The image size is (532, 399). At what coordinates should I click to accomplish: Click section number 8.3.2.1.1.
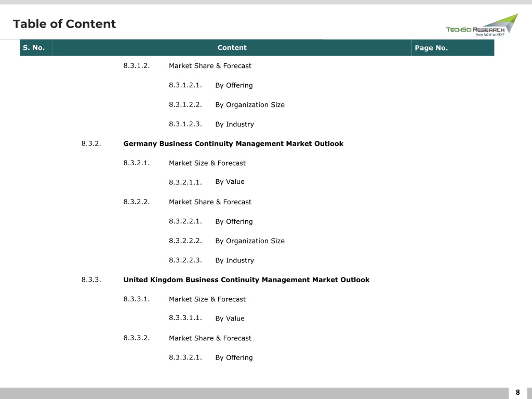185,182
